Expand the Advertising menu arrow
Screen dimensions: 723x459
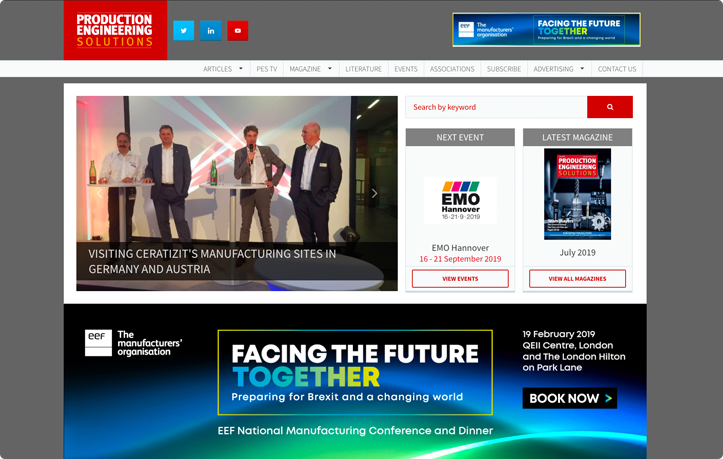pos(582,69)
